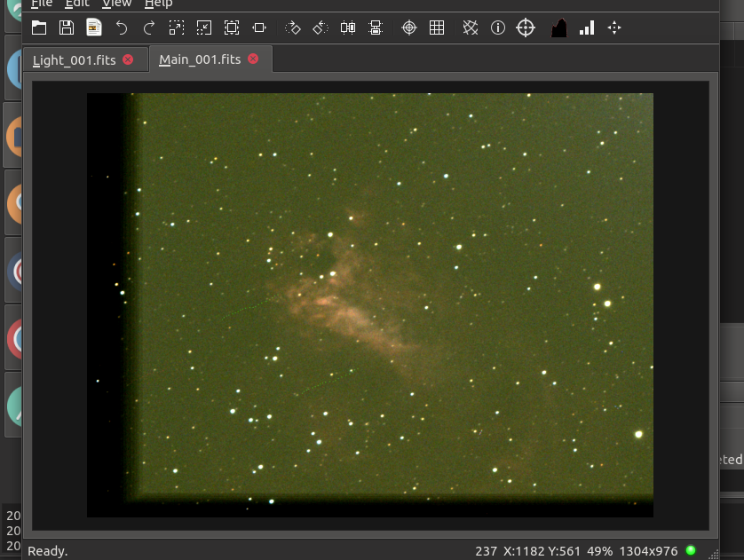Open the Edit menu

tap(77, 4)
